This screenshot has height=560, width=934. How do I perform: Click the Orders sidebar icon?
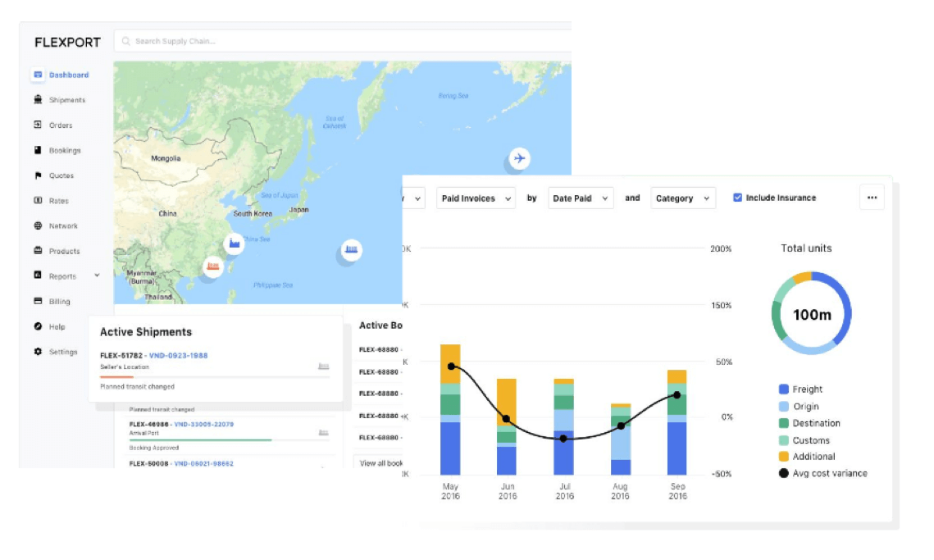(x=38, y=125)
